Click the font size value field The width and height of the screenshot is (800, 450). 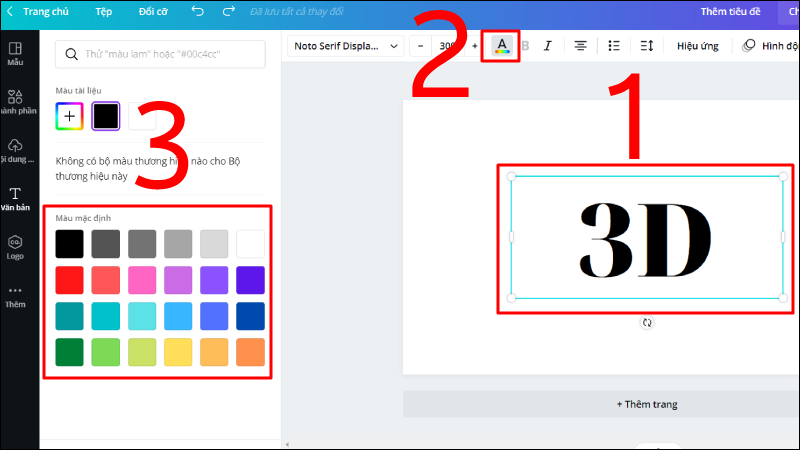coord(447,46)
